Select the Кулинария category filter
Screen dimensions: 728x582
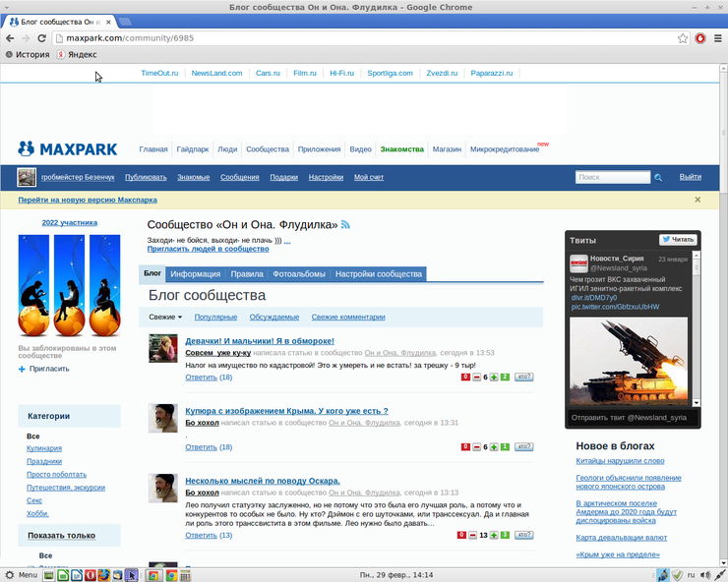44,448
